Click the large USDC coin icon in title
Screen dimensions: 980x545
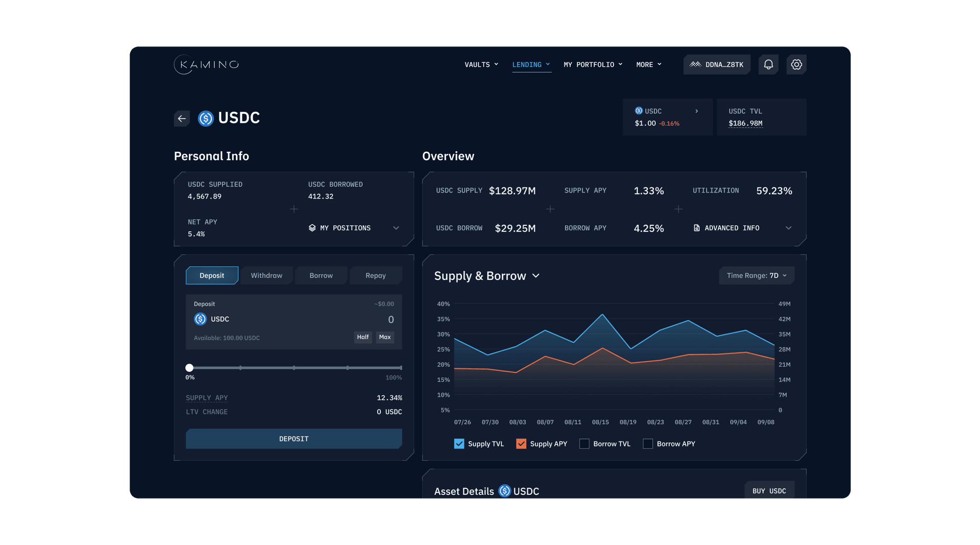206,119
